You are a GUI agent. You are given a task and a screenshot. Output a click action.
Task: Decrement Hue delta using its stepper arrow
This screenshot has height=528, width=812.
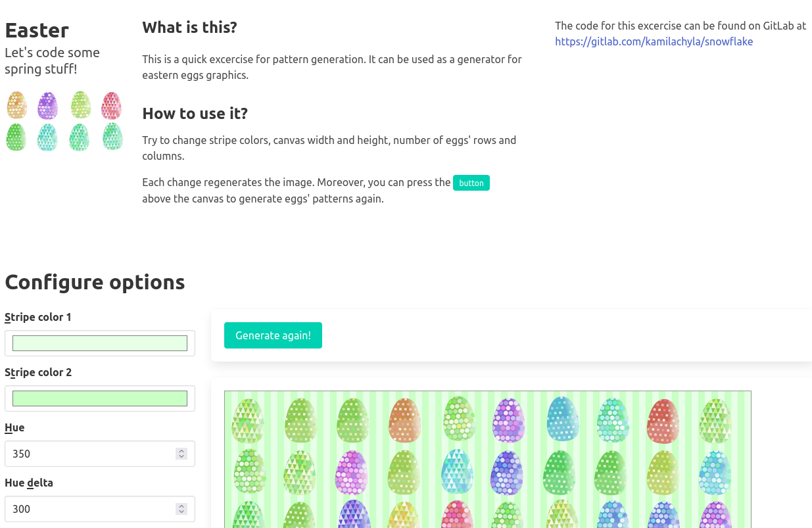pyautogui.click(x=180, y=512)
